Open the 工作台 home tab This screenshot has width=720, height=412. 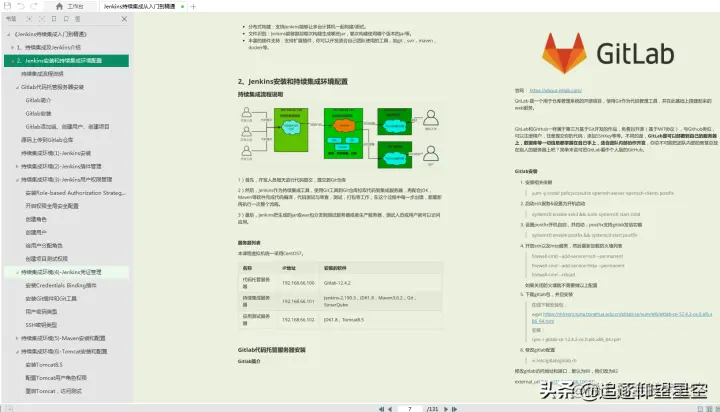(x=70, y=6)
